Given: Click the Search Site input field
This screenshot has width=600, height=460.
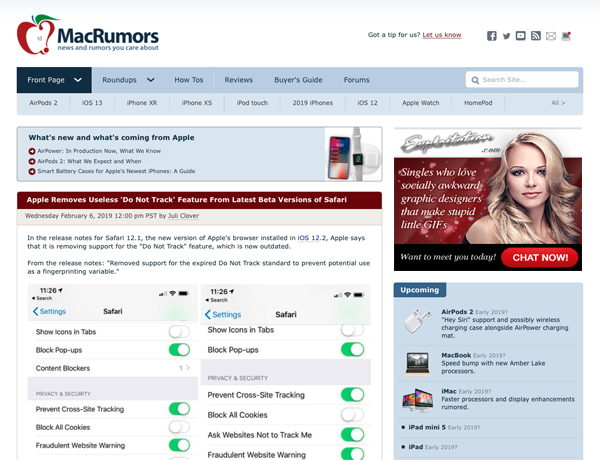Looking at the screenshot, I should click(x=522, y=80).
